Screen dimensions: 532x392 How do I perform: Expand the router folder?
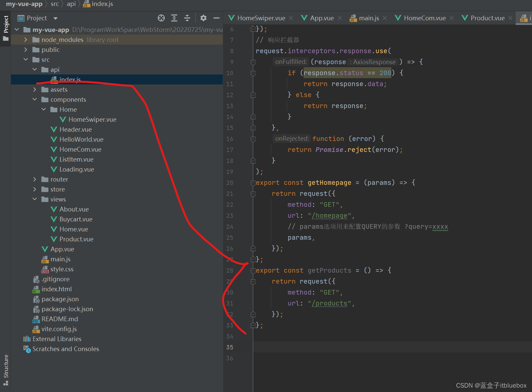click(35, 179)
